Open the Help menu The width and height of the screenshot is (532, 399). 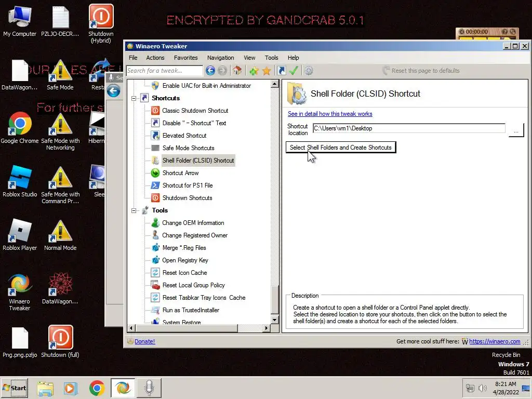pyautogui.click(x=293, y=58)
